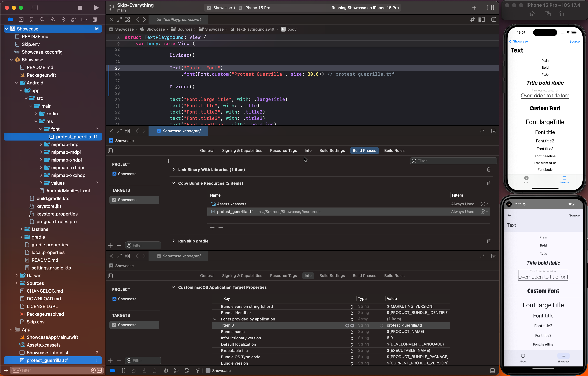Delete the Link Binary With Libraries phase via trash

(x=488, y=169)
